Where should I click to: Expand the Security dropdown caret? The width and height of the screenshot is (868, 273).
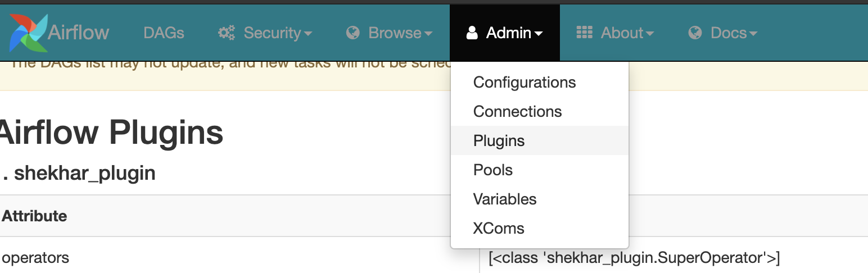(x=308, y=34)
